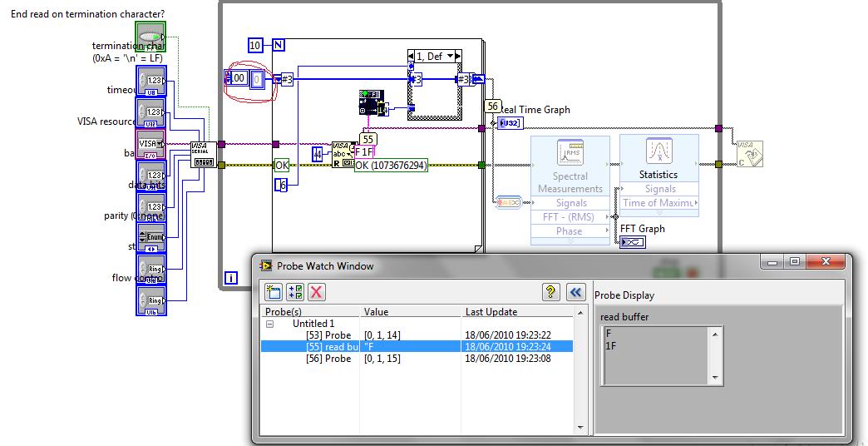Click the Value column header

click(x=410, y=312)
